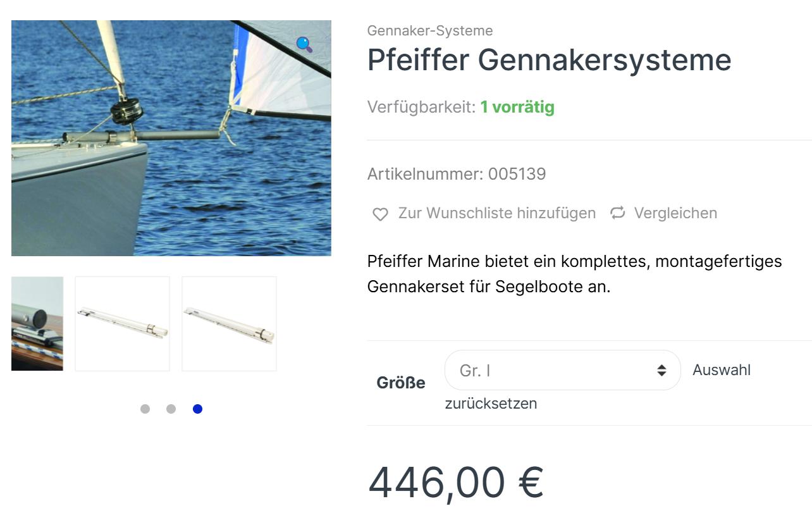Click the compare arrows icon

pos(617,213)
